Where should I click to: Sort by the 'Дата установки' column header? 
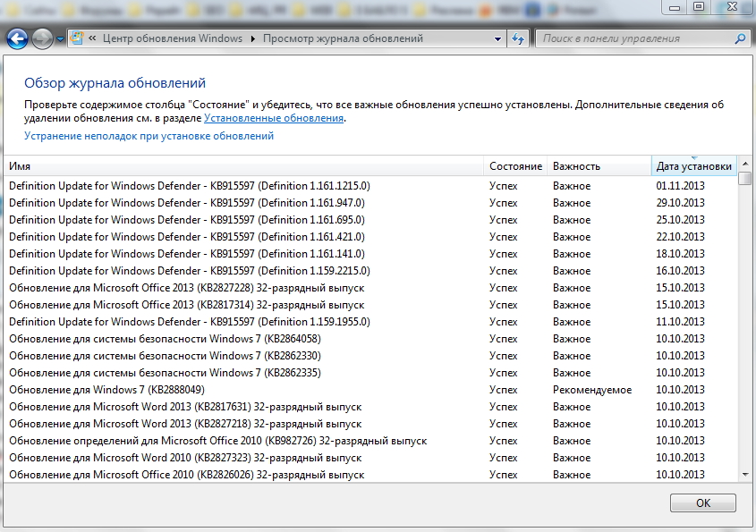693,166
